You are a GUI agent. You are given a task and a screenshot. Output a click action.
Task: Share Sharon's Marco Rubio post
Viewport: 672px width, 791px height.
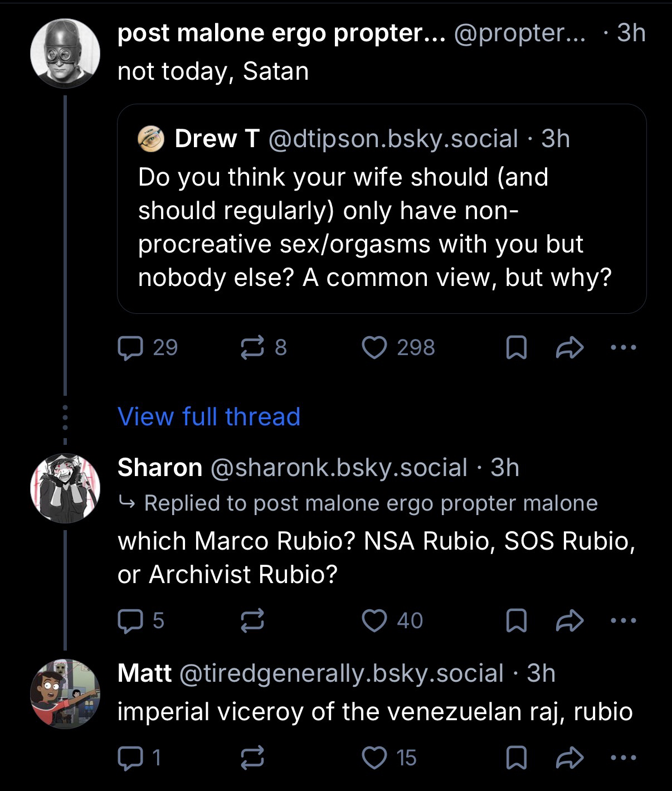571,621
